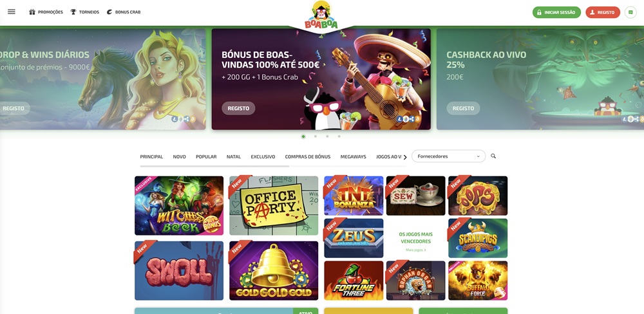This screenshot has height=314, width=644.
Task: Open Promoções with the gift icon
Action: (46, 12)
